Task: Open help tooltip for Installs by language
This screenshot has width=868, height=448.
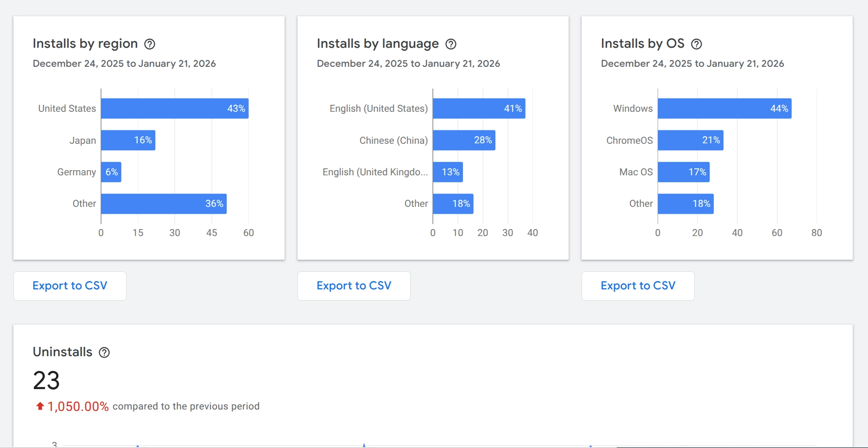Action: point(451,44)
